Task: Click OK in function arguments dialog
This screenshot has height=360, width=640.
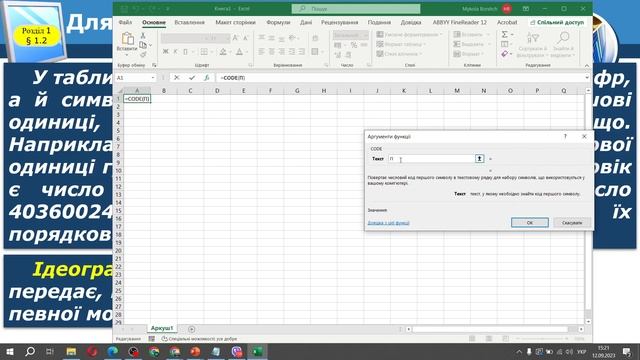Action: click(530, 222)
